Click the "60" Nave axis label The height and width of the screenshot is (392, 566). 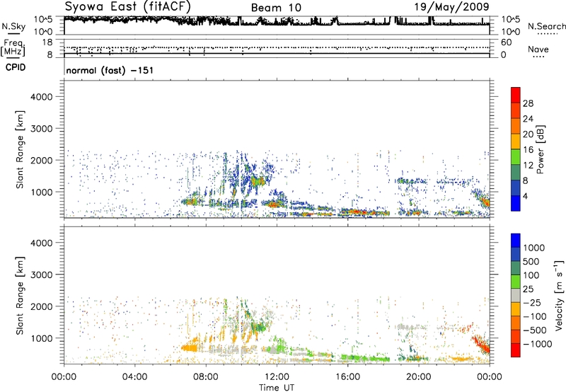coord(506,42)
